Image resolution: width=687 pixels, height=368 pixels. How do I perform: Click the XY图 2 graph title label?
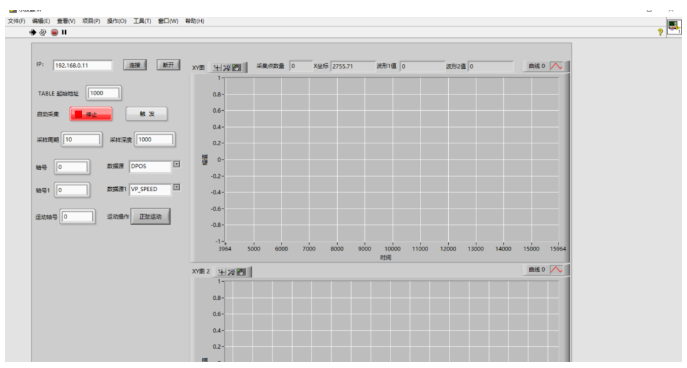pyautogui.click(x=201, y=272)
